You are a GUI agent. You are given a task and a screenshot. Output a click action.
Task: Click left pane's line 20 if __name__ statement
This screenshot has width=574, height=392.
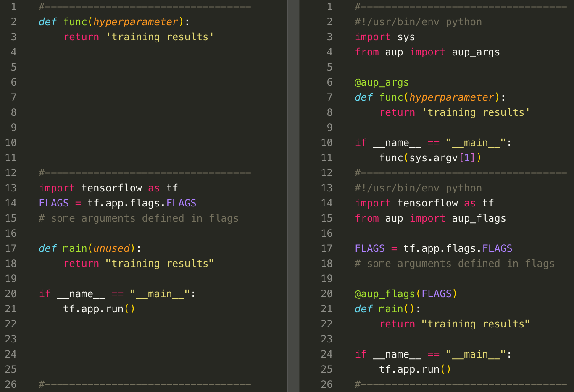tap(117, 294)
